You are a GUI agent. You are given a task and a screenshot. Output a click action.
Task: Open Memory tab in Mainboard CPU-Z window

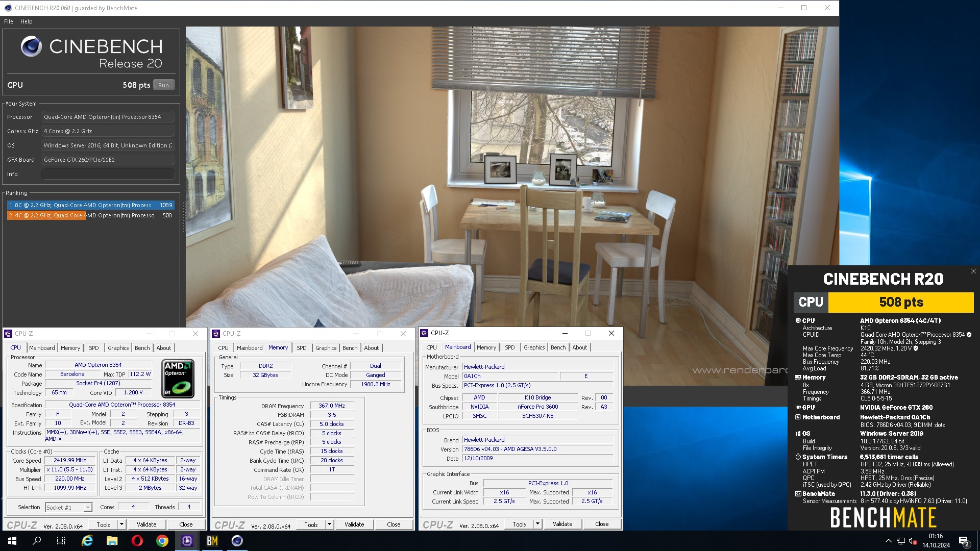tap(486, 347)
